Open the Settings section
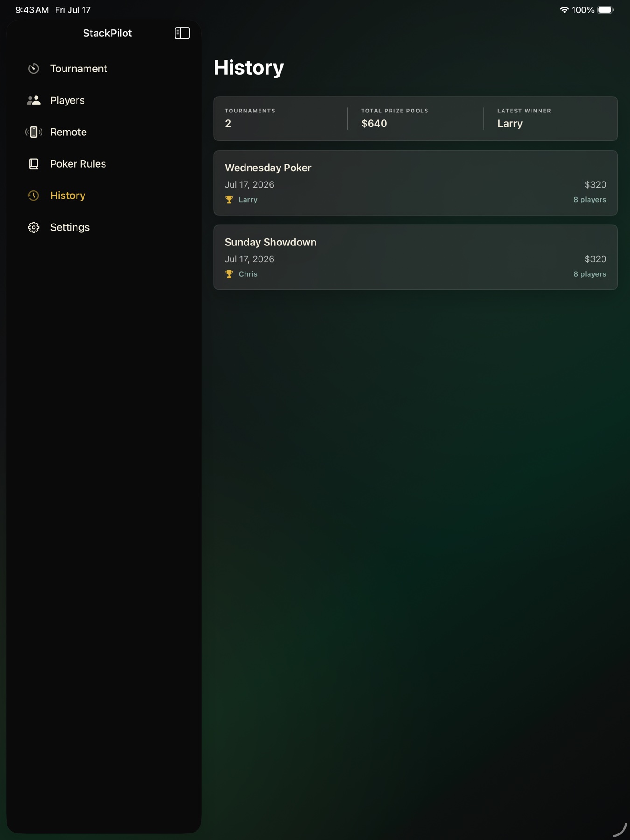The width and height of the screenshot is (630, 840). click(x=104, y=227)
